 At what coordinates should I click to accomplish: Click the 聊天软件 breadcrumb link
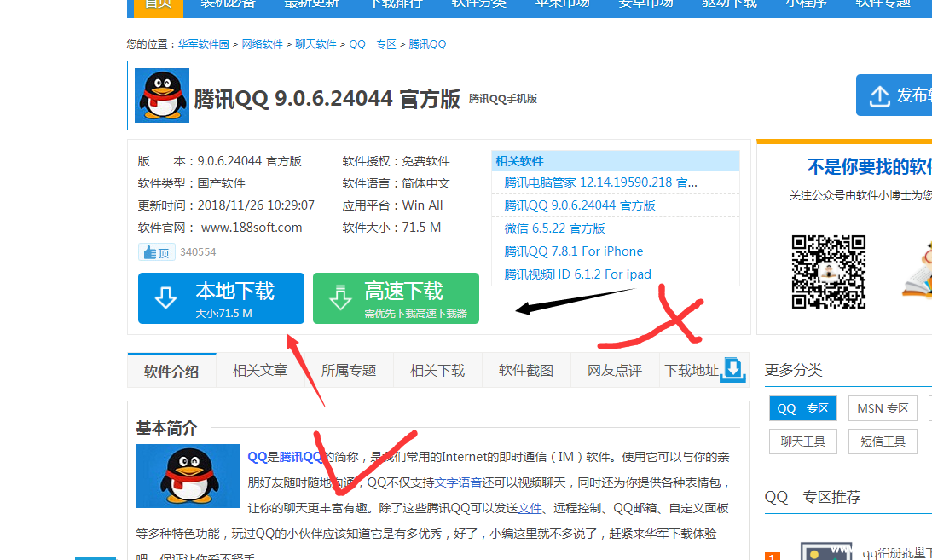315,44
